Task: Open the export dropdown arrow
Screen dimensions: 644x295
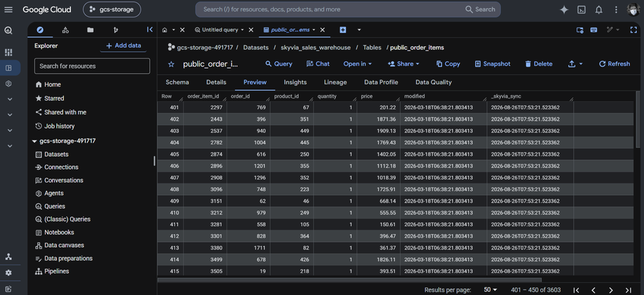Action: 580,64
